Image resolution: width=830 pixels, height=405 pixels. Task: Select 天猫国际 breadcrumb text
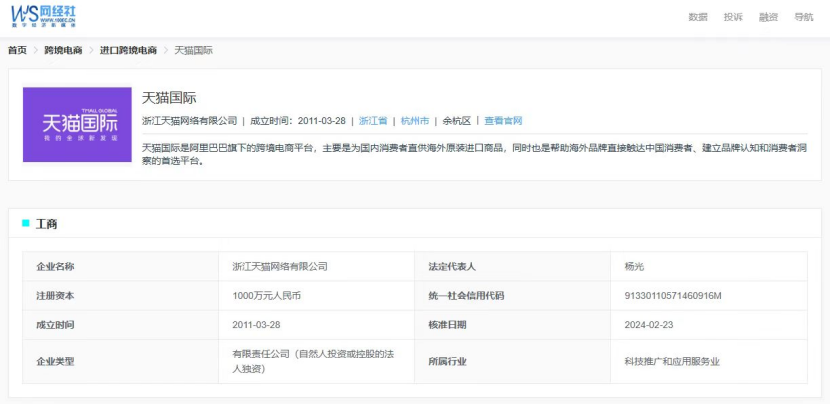(194, 50)
